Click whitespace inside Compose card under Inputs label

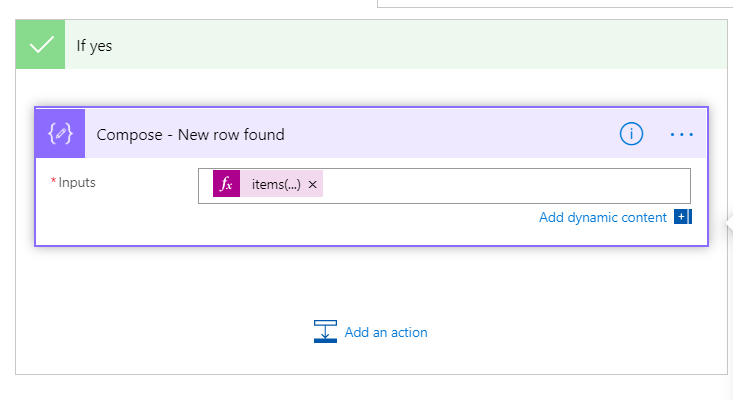[x=117, y=220]
